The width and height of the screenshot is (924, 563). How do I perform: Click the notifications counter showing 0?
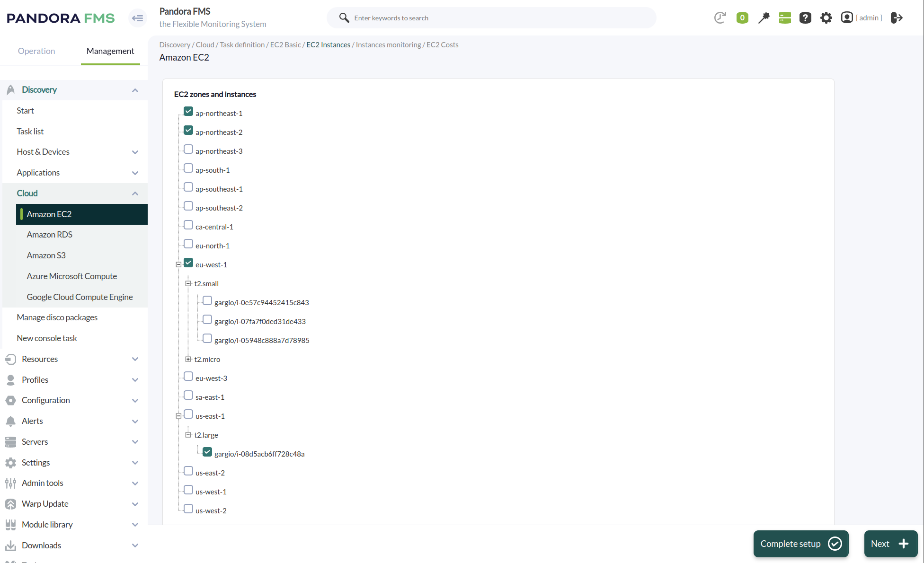(742, 18)
